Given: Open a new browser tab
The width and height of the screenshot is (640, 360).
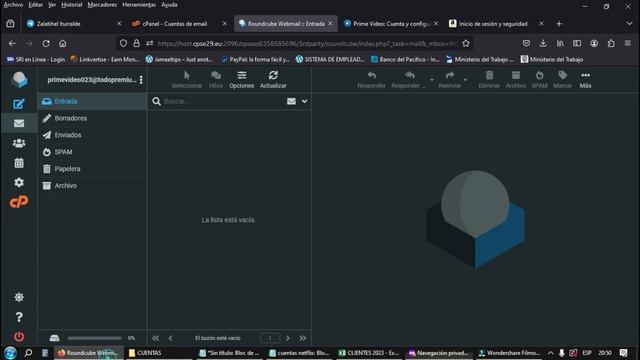Looking at the screenshot, I should (x=559, y=24).
